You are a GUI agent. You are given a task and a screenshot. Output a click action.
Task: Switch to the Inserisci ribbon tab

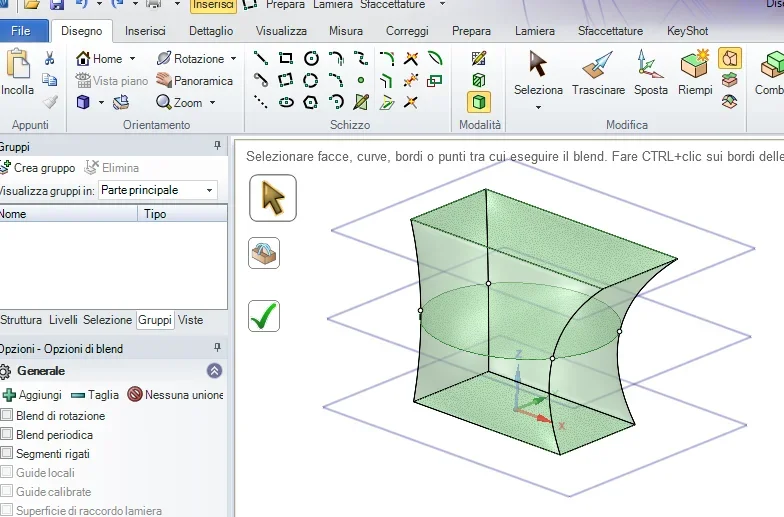click(x=145, y=31)
